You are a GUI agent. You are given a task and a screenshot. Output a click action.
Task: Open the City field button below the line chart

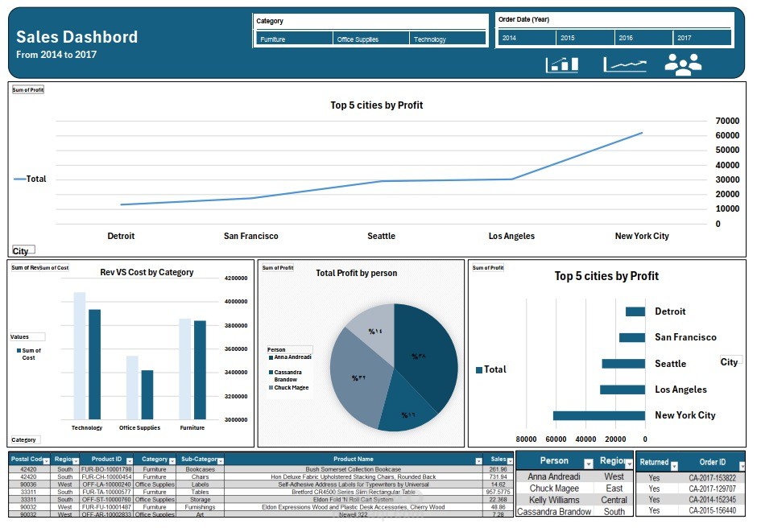point(22,250)
